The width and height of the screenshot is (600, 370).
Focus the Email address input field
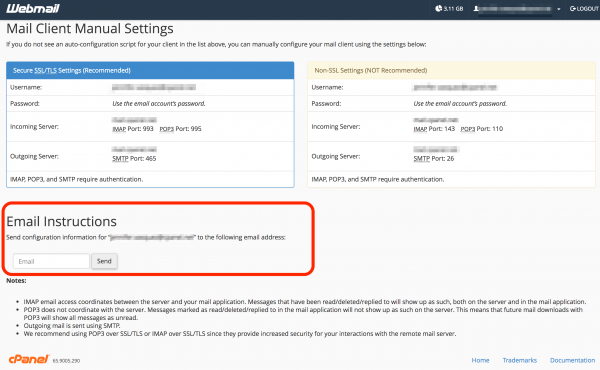click(51, 261)
